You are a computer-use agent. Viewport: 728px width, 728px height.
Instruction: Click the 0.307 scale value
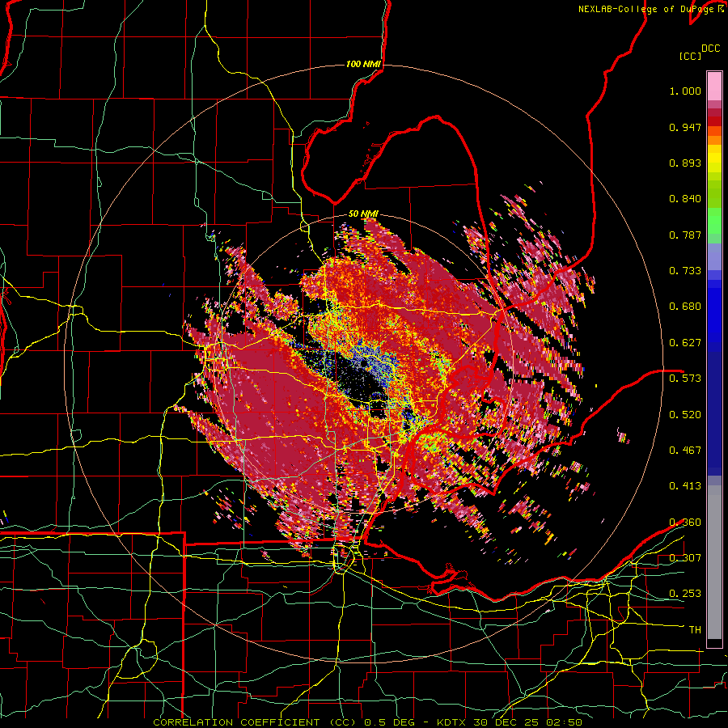(x=685, y=557)
